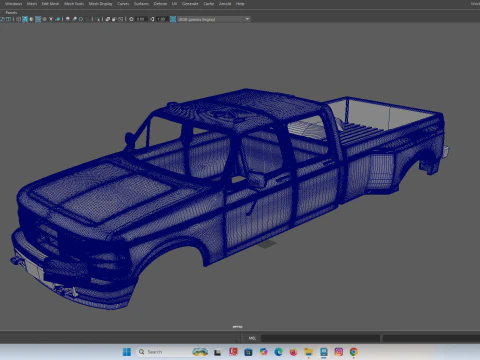Viewport: 480px width, 360px height.
Task: Open the Generate menu
Action: [190, 4]
